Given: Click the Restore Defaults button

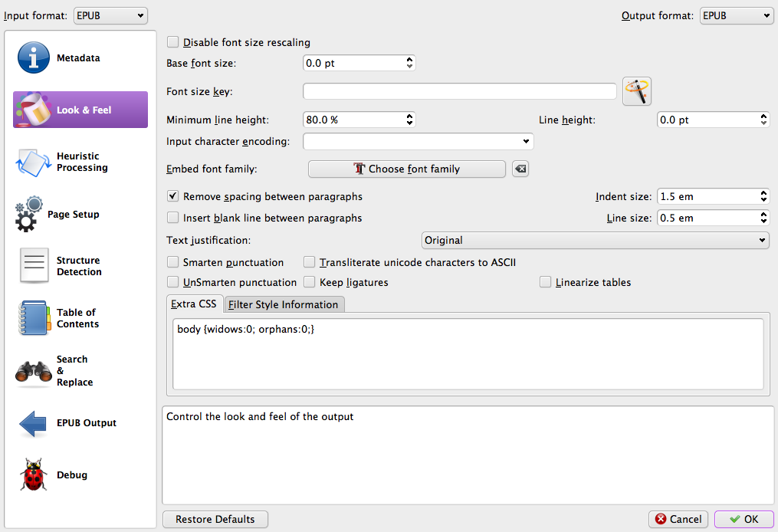Looking at the screenshot, I should click(x=215, y=519).
